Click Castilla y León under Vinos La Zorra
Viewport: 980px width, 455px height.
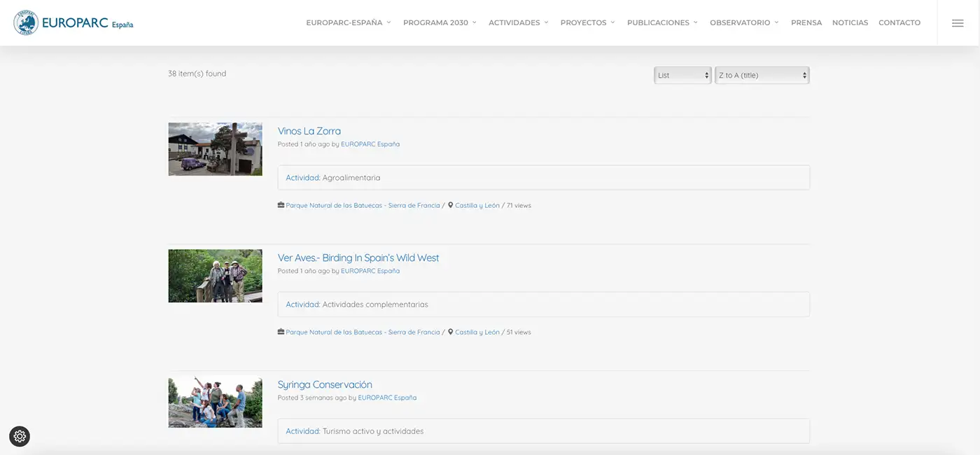pos(477,206)
